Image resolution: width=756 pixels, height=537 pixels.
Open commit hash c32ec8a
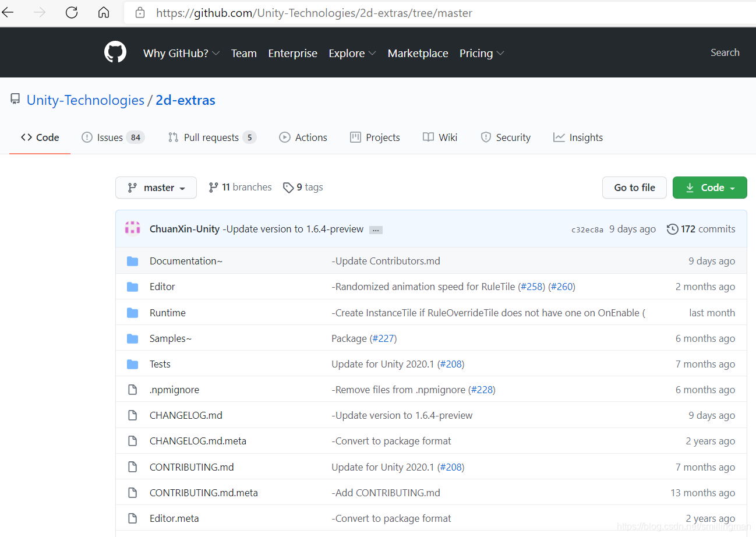point(587,229)
